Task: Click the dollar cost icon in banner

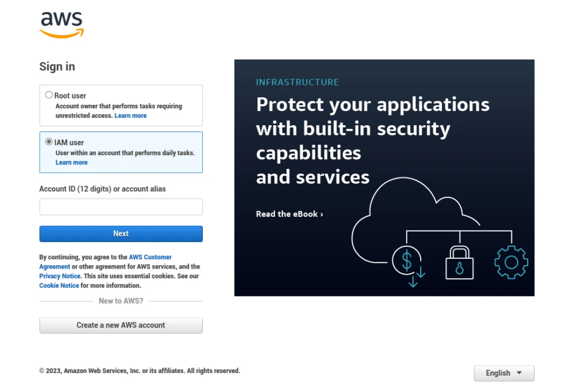Action: [x=409, y=266]
